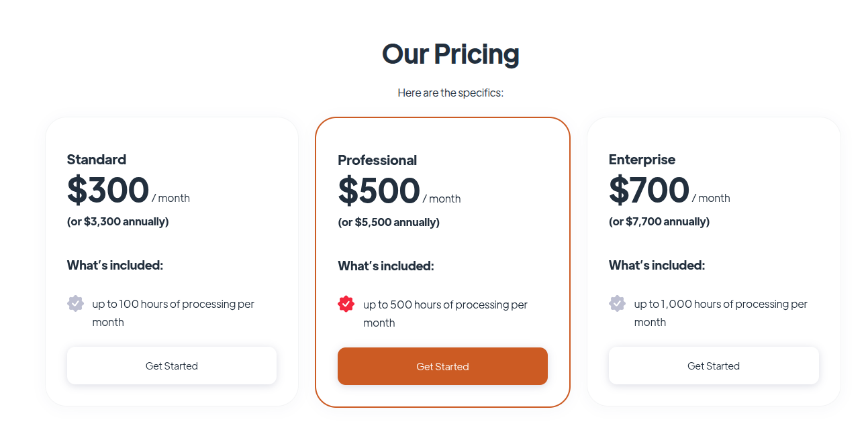Click the gray check badge in Standard plan
The height and width of the screenshot is (440, 868).
75,304
